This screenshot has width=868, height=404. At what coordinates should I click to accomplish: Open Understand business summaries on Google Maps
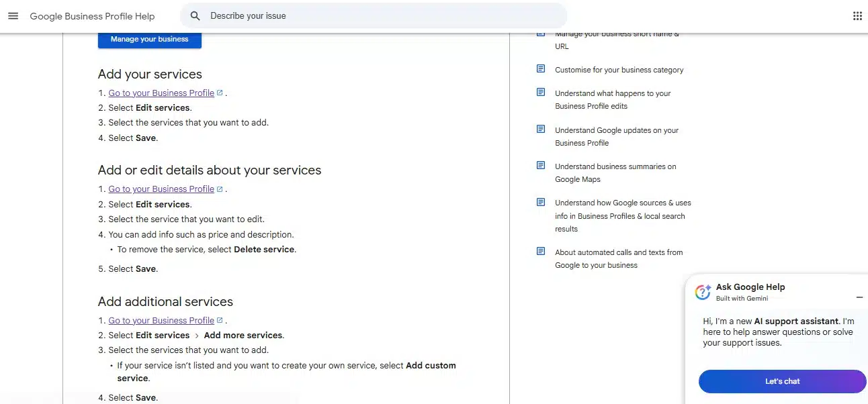point(615,172)
